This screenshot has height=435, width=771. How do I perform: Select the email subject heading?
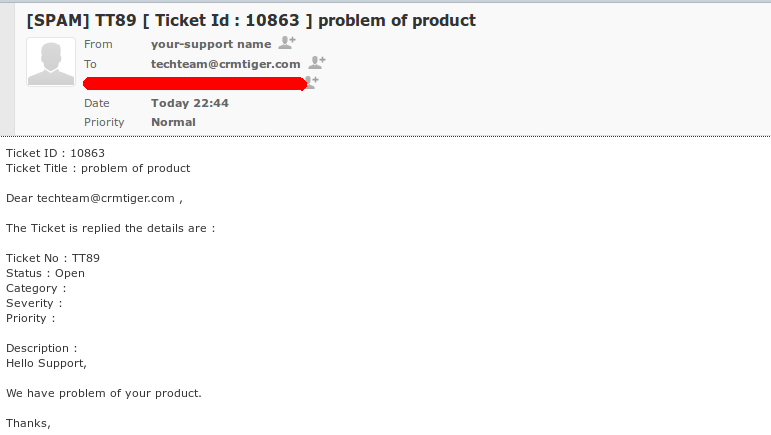pyautogui.click(x=251, y=21)
